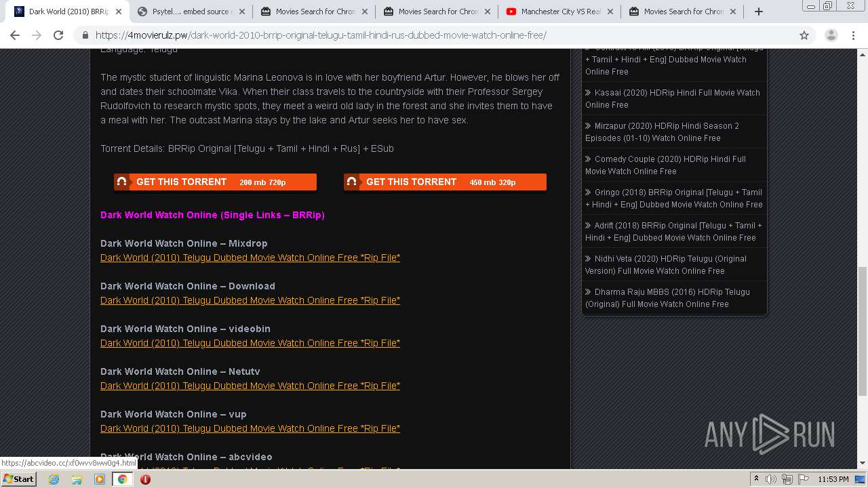This screenshot has width=868, height=488.
Task: Close the Dark World (2010) tab
Action: coord(119,12)
